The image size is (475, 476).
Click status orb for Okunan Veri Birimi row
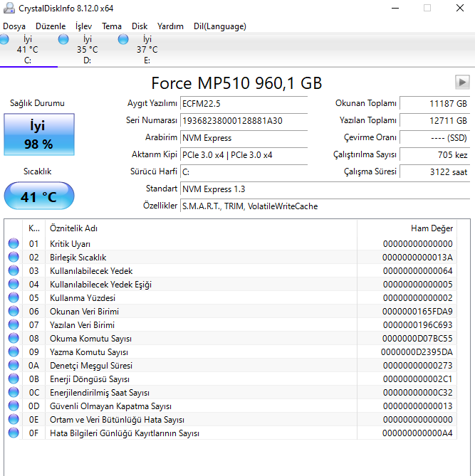coord(14,311)
